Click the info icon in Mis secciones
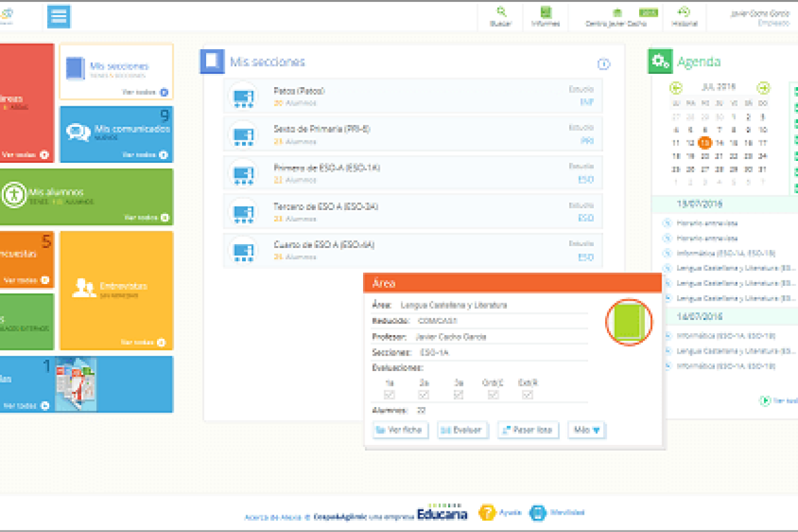The height and width of the screenshot is (532, 798). coord(604,65)
